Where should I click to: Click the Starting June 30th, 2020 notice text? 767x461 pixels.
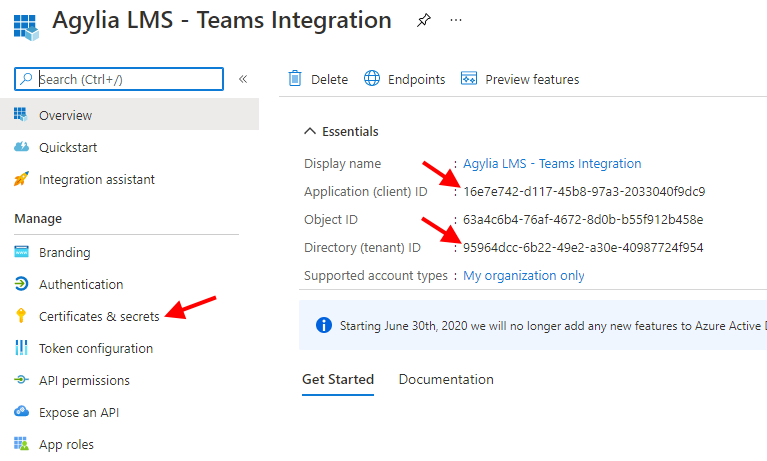(553, 326)
